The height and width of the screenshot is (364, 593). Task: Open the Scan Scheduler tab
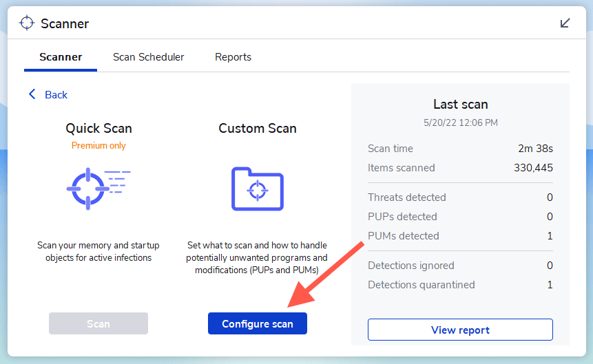point(149,57)
